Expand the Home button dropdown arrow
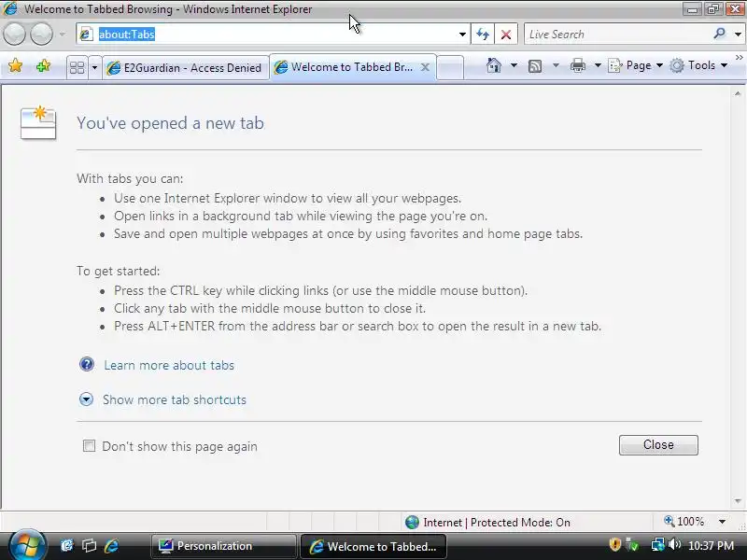This screenshot has width=747, height=560. tap(514, 65)
